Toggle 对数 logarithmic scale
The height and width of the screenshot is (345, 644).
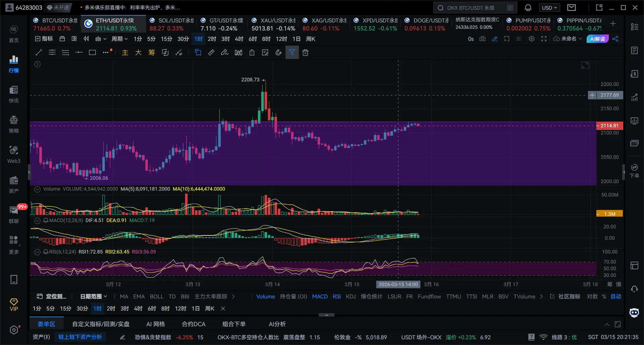[x=592, y=296]
